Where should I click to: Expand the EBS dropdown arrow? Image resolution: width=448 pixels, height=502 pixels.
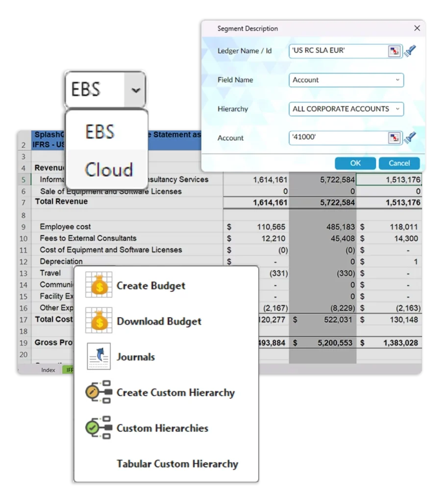click(136, 90)
